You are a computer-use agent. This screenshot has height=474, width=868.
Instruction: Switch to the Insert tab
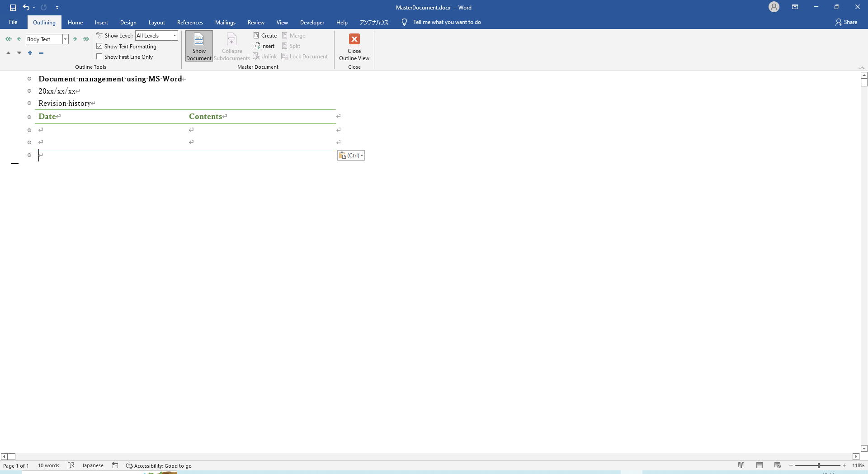pyautogui.click(x=101, y=23)
